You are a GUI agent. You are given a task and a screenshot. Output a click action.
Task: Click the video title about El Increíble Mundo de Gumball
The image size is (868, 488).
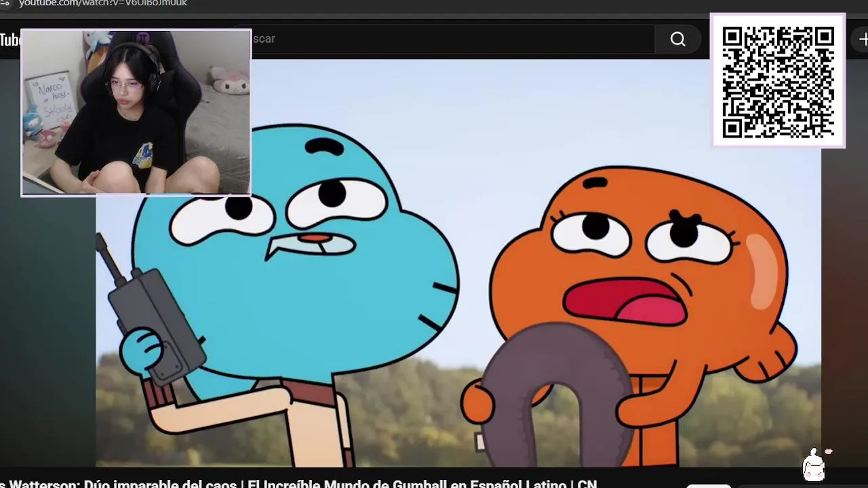pos(298,484)
